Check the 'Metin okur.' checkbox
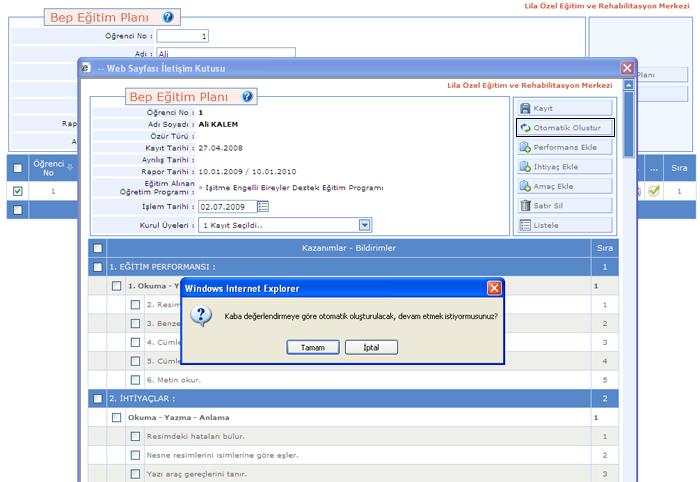 point(135,380)
